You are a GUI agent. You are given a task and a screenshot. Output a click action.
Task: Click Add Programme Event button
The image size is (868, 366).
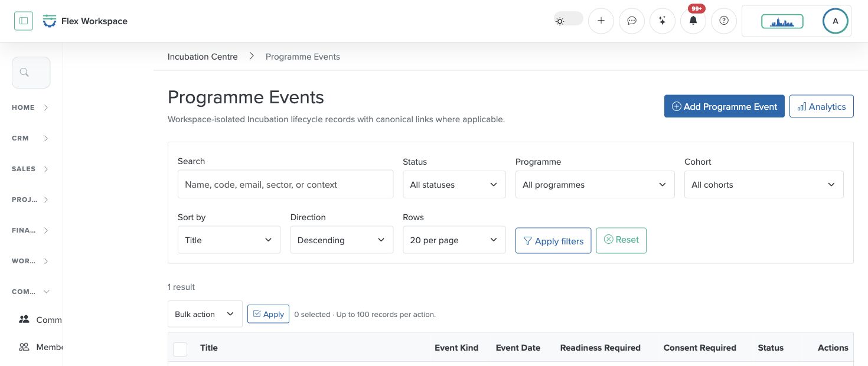(x=725, y=106)
